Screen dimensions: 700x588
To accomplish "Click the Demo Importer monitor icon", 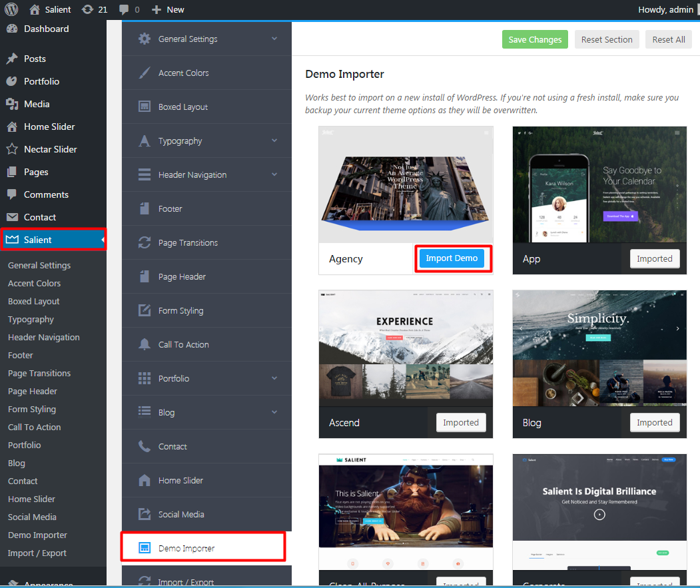I will (145, 548).
